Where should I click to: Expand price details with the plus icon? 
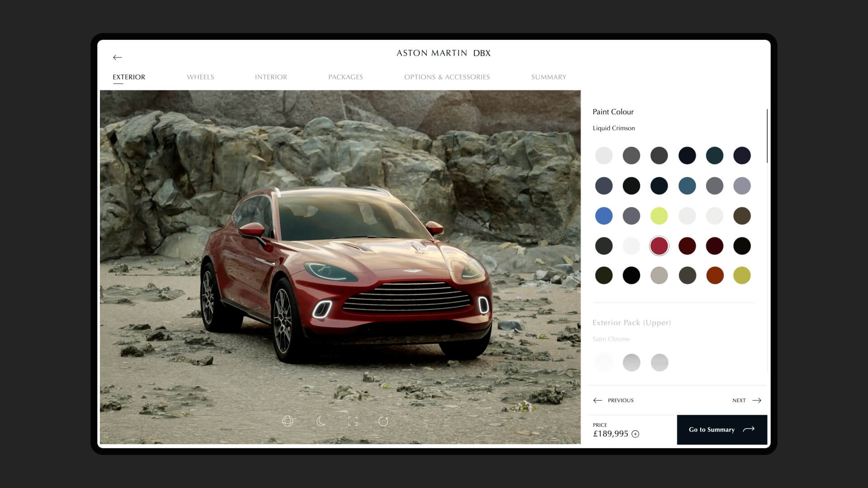(635, 434)
